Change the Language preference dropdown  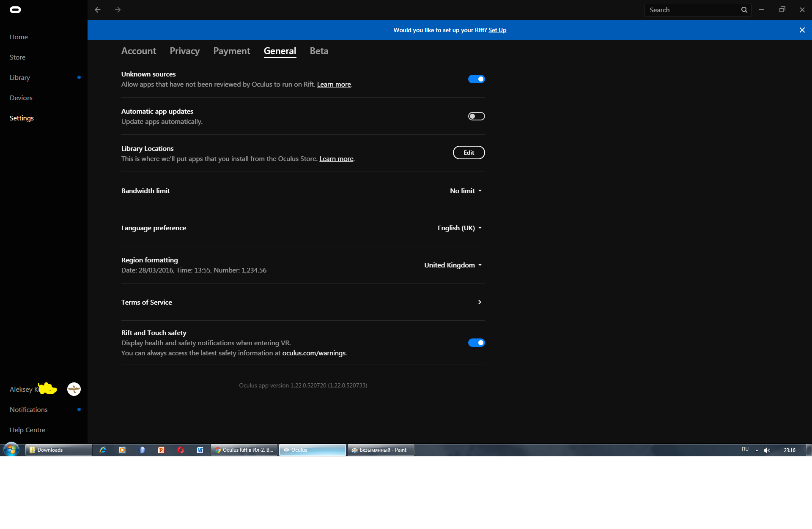tap(460, 228)
